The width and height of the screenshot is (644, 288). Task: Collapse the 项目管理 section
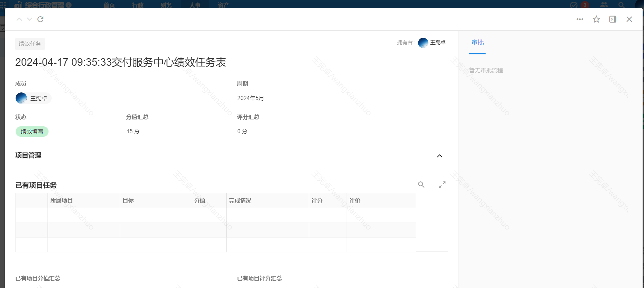[440, 156]
